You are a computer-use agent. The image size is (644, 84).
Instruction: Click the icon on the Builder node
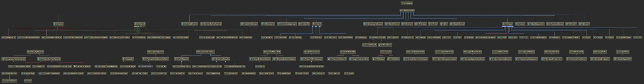click(x=256, y=67)
